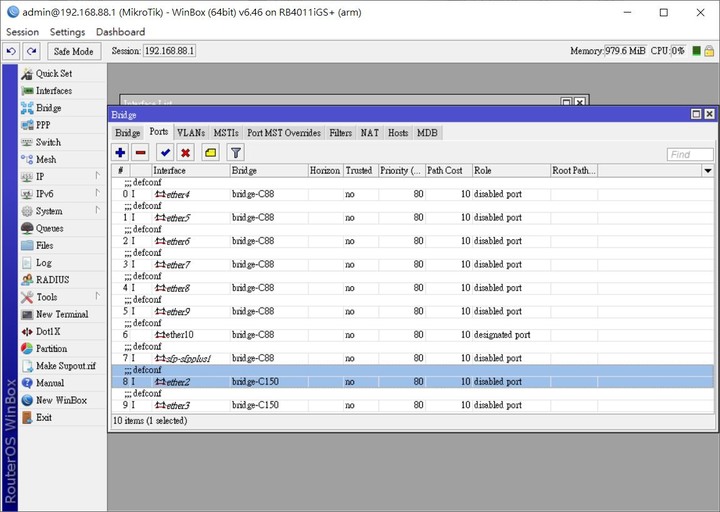720x512 pixels.
Task: Open Bridge from sidebar menu
Action: pyautogui.click(x=62, y=108)
